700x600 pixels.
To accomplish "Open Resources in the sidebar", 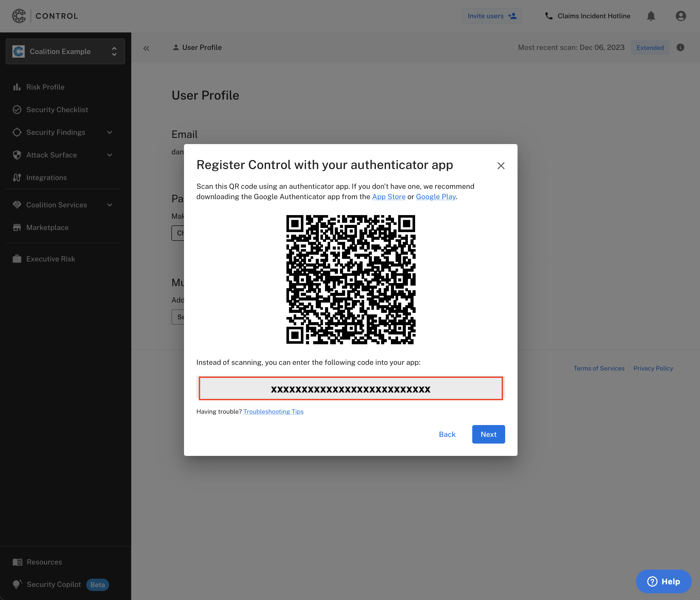I will click(x=44, y=562).
